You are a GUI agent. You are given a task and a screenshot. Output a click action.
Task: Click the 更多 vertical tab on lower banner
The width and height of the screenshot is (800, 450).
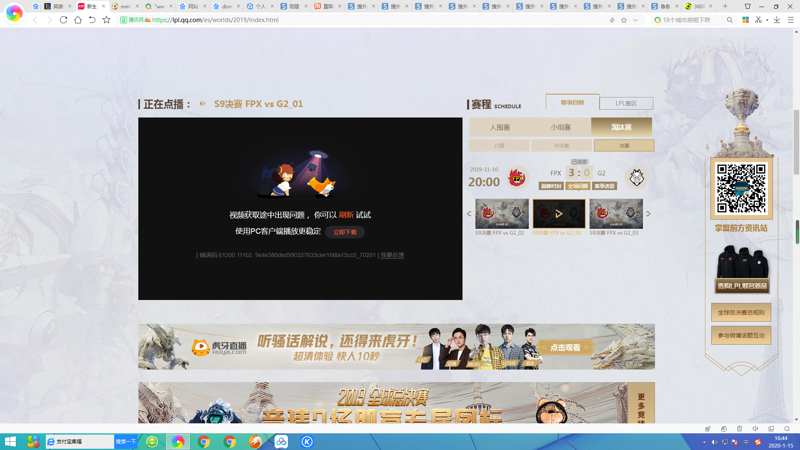(x=641, y=403)
